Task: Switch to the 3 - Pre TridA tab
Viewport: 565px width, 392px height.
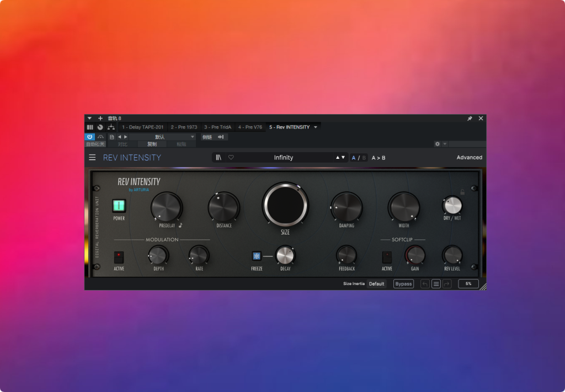Action: pos(217,127)
